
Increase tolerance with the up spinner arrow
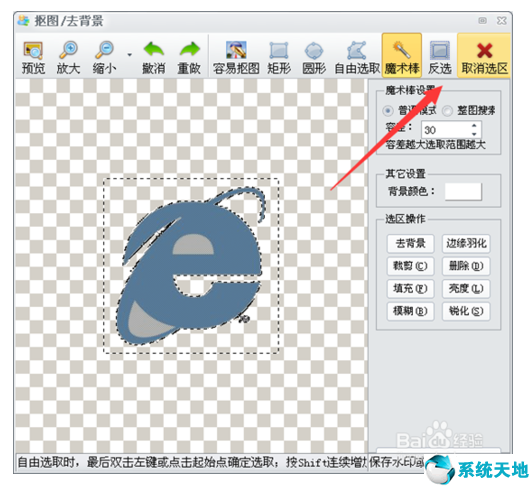(x=474, y=125)
